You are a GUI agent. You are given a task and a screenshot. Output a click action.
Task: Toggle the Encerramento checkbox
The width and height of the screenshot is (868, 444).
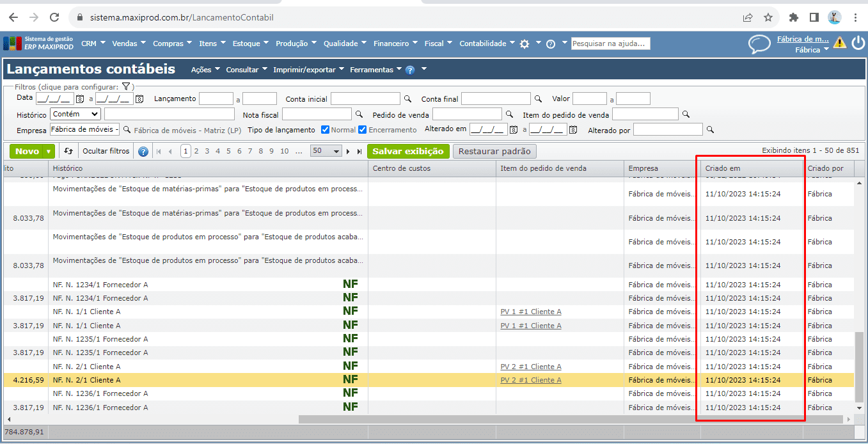click(363, 130)
